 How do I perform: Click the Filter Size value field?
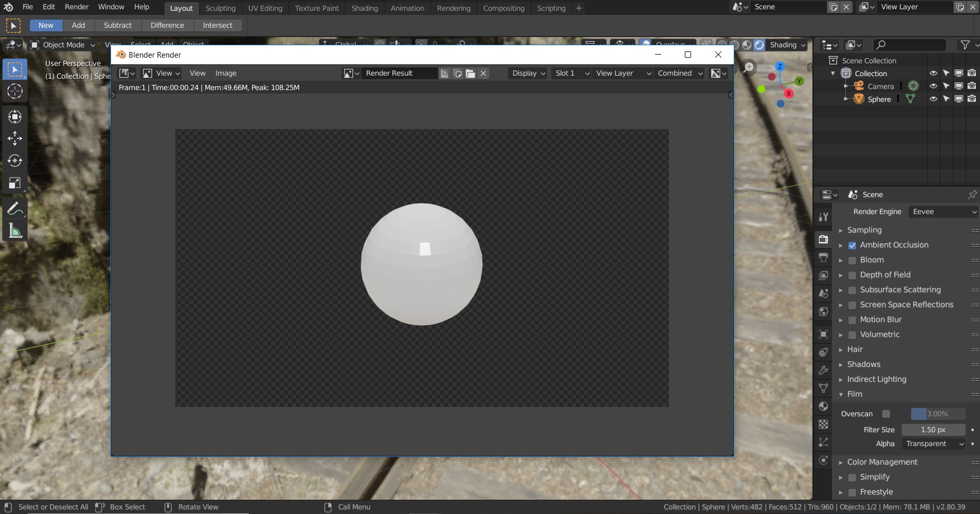click(x=933, y=430)
